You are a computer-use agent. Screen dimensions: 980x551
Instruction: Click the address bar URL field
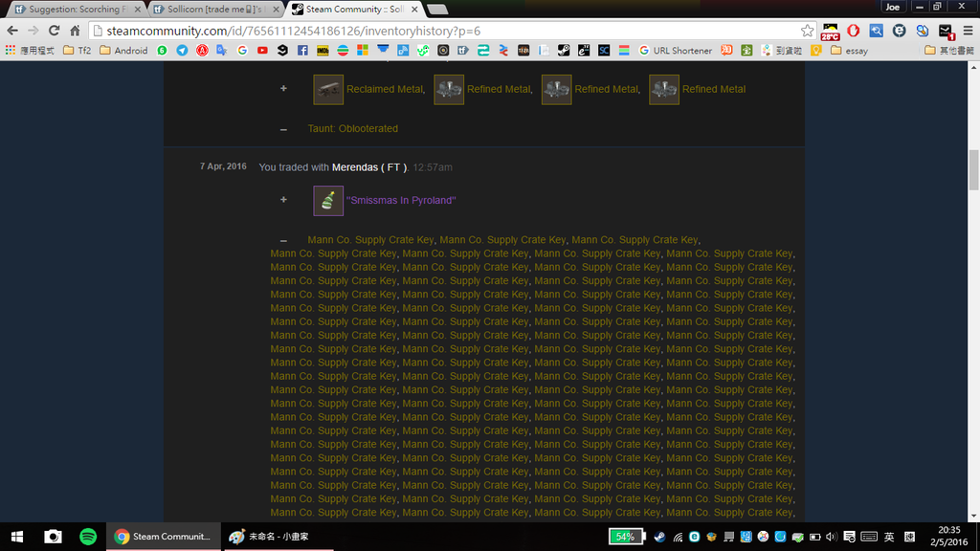point(431,31)
